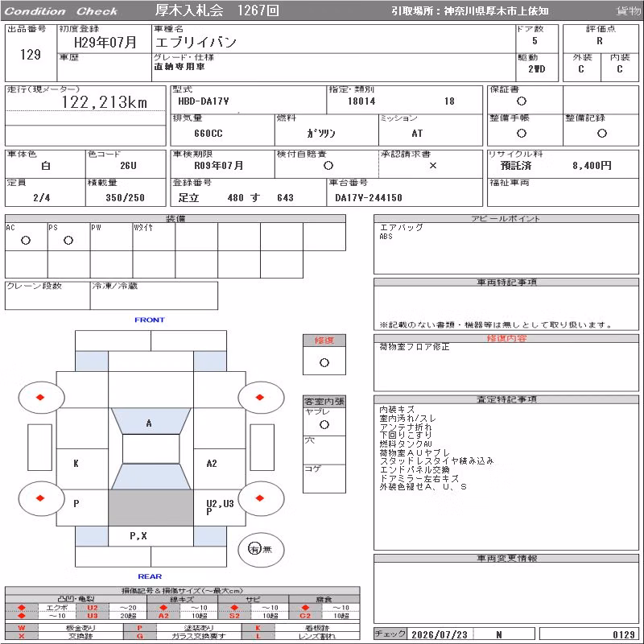Click the registration plate text 足立
This screenshot has width=644, height=644.
pos(188,197)
